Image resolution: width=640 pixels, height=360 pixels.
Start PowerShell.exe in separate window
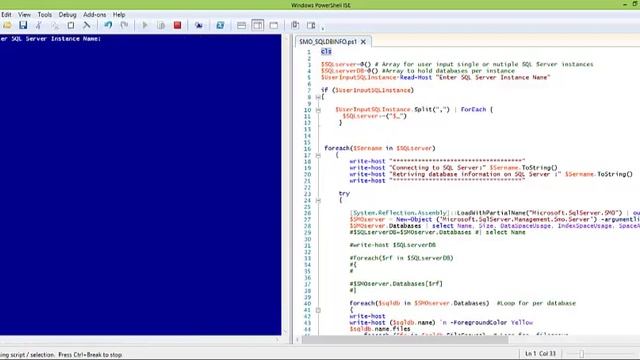coord(220,25)
